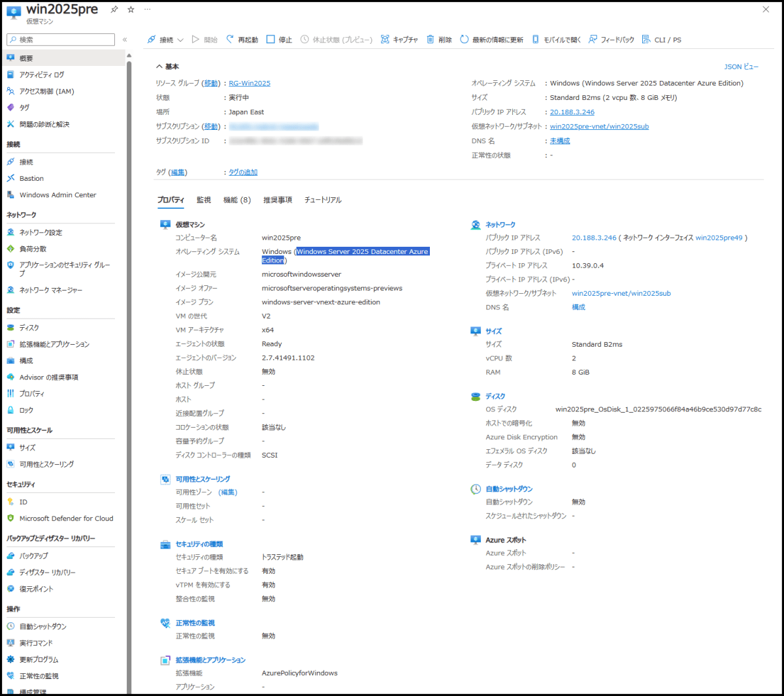Click 自動シャットダウン sidebar clock icon

10,627
